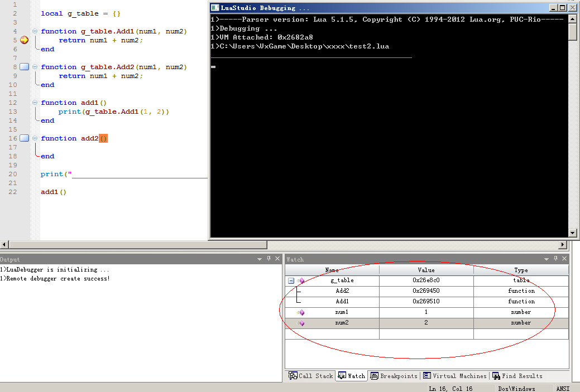
Task: Click the debugging console scrollbar up arrow
Action: 573,18
